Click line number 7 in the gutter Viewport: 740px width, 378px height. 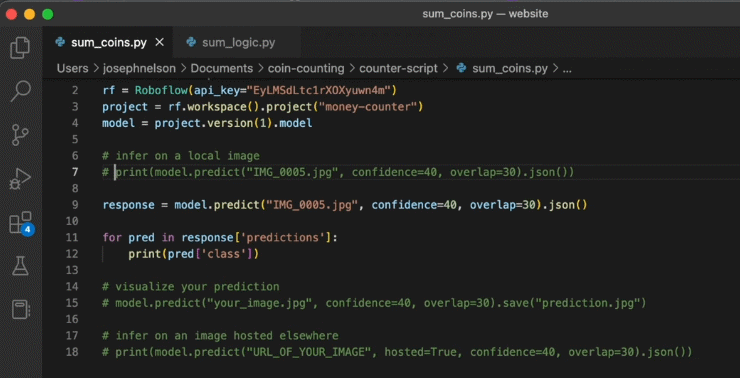point(75,172)
